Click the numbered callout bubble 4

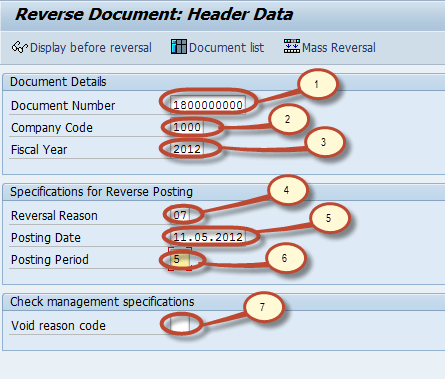point(287,190)
